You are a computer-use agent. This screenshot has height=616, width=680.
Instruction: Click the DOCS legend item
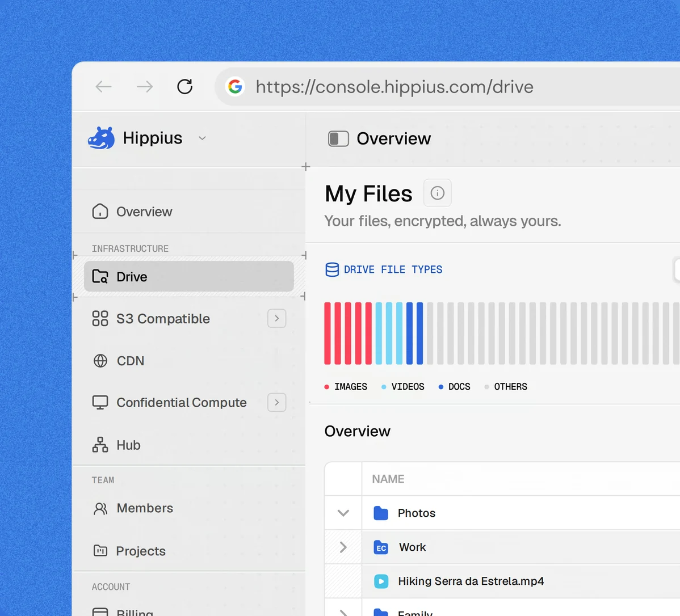pyautogui.click(x=455, y=387)
